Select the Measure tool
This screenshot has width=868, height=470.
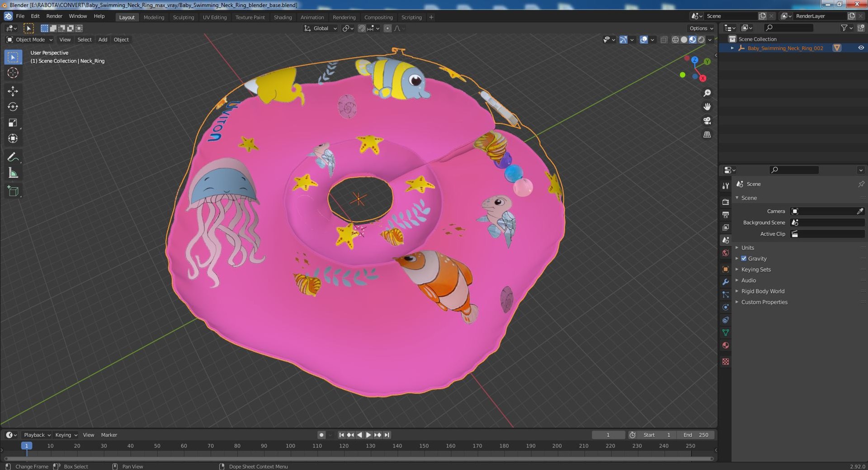point(13,173)
